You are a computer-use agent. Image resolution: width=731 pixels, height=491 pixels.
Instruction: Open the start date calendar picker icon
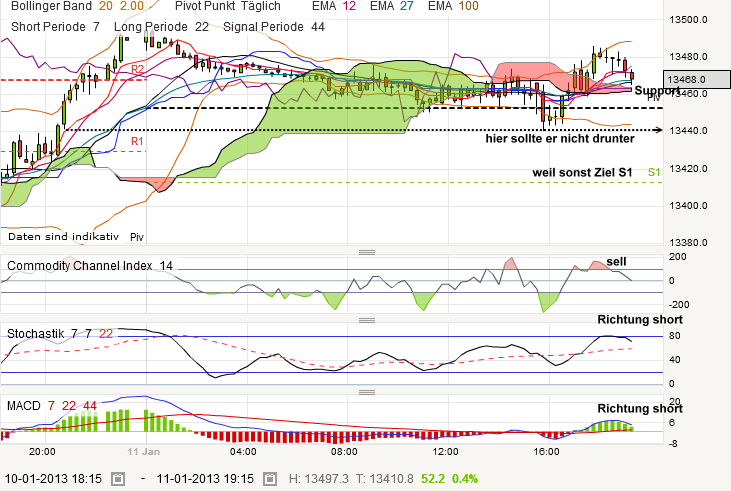[x=118, y=478]
